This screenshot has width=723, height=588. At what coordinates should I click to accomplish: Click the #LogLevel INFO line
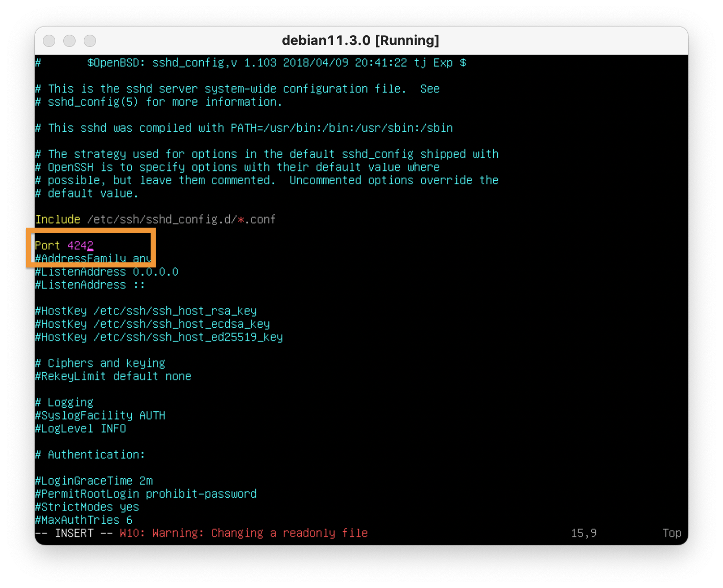click(80, 429)
